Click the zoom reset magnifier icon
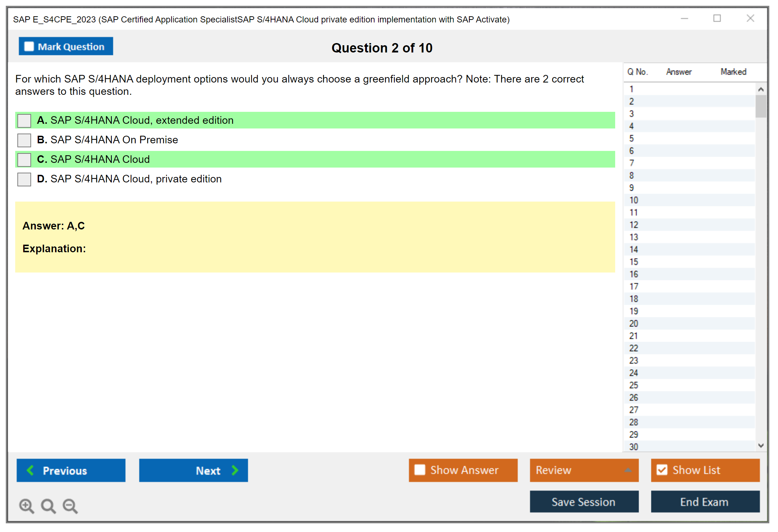This screenshot has height=532, width=778. pyautogui.click(x=48, y=506)
